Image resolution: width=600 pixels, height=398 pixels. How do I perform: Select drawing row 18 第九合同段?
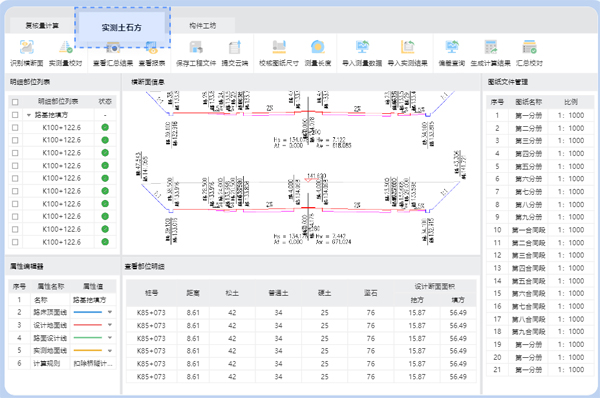tap(540, 331)
